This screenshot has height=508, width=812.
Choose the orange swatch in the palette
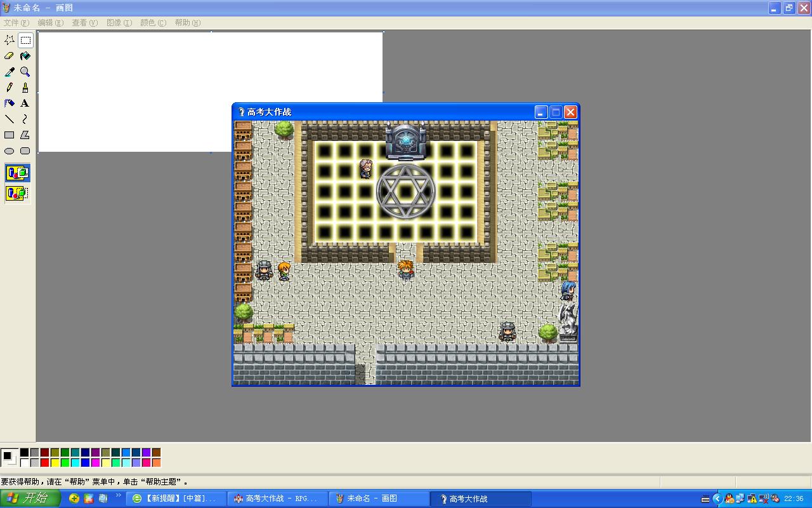(x=156, y=463)
